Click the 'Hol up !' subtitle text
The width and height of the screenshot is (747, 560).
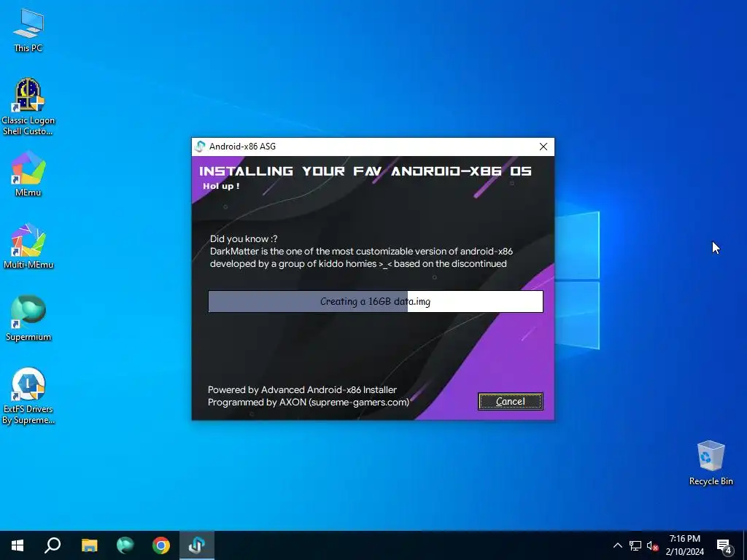221,186
